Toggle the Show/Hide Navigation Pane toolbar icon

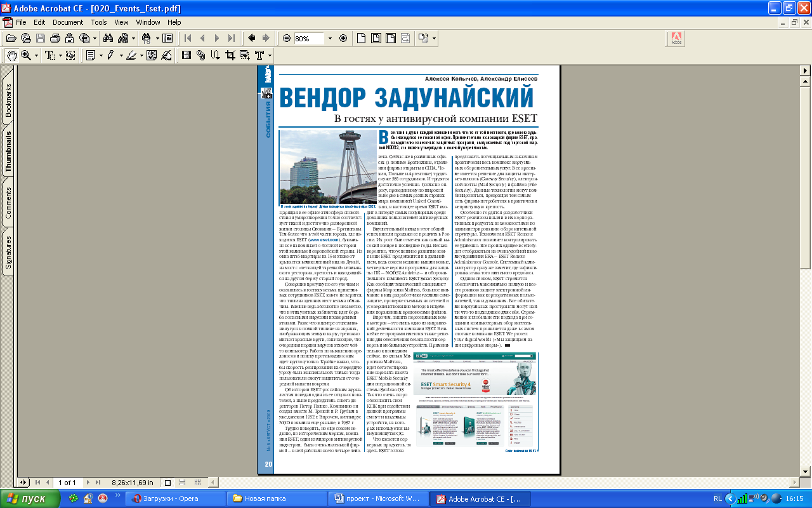167,38
